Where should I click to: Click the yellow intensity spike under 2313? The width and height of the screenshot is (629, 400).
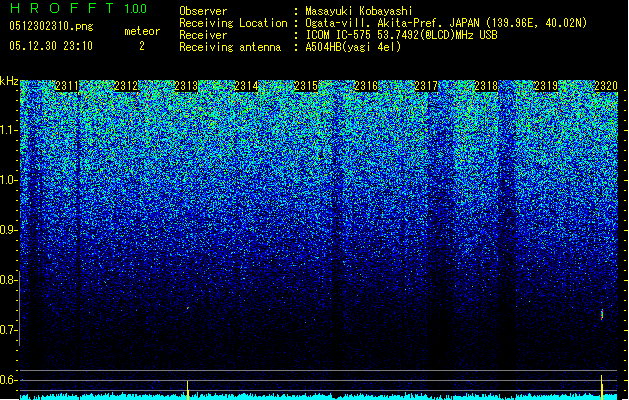188,390
